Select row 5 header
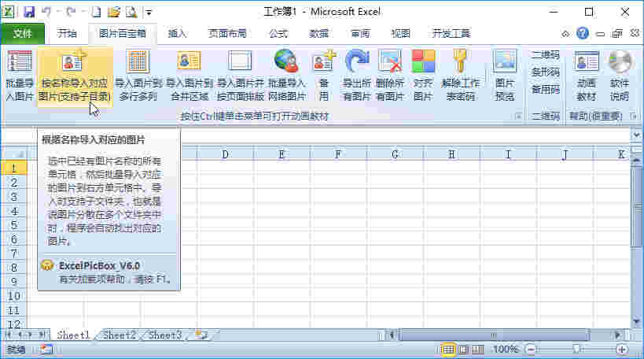This screenshot has width=644, height=359. tap(14, 225)
